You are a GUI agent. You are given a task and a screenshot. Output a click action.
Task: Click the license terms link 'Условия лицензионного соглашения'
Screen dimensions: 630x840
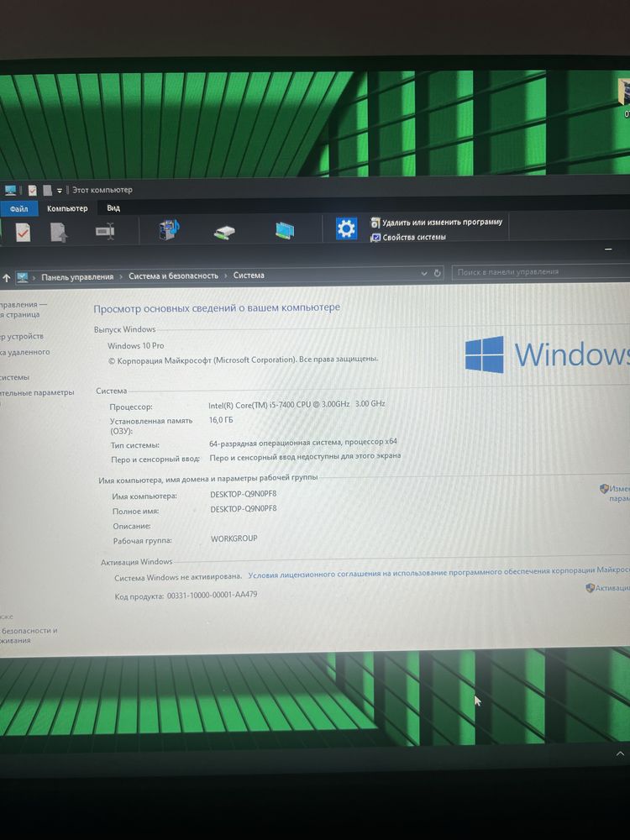point(438,573)
